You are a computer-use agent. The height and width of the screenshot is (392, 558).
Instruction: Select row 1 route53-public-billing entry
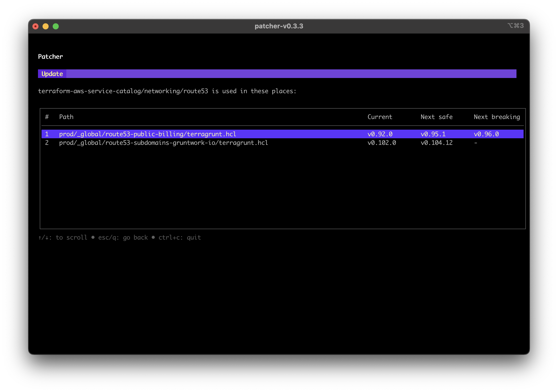(148, 134)
